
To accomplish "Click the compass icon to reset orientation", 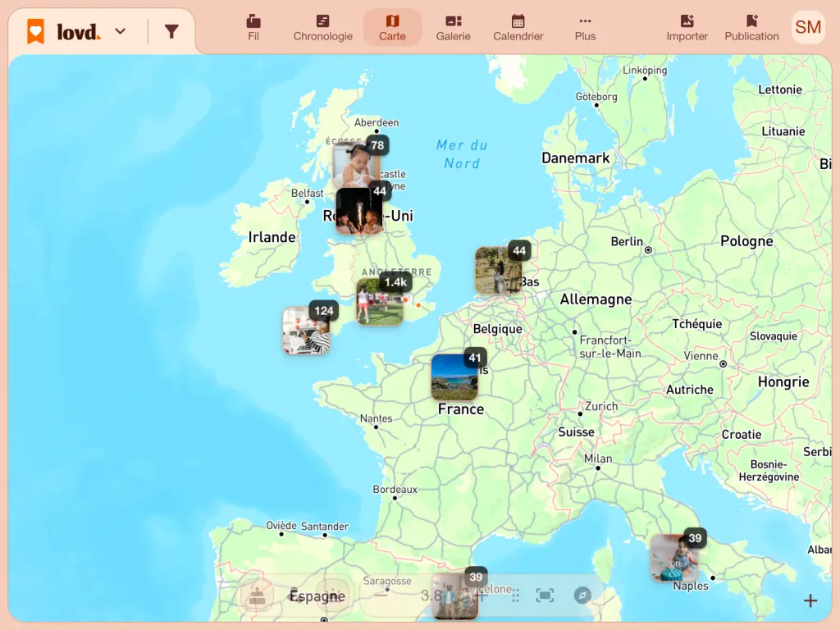I will [582, 596].
